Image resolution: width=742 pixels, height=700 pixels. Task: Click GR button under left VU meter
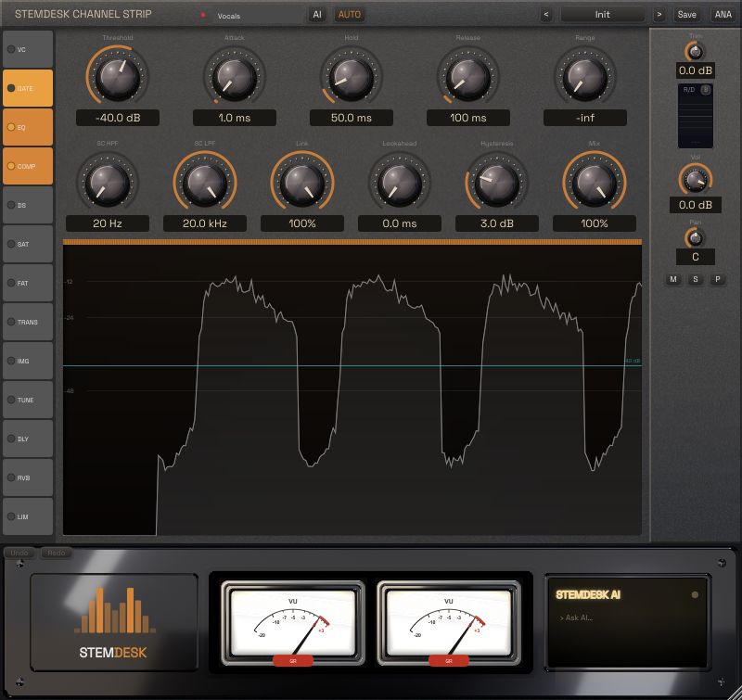tap(293, 661)
